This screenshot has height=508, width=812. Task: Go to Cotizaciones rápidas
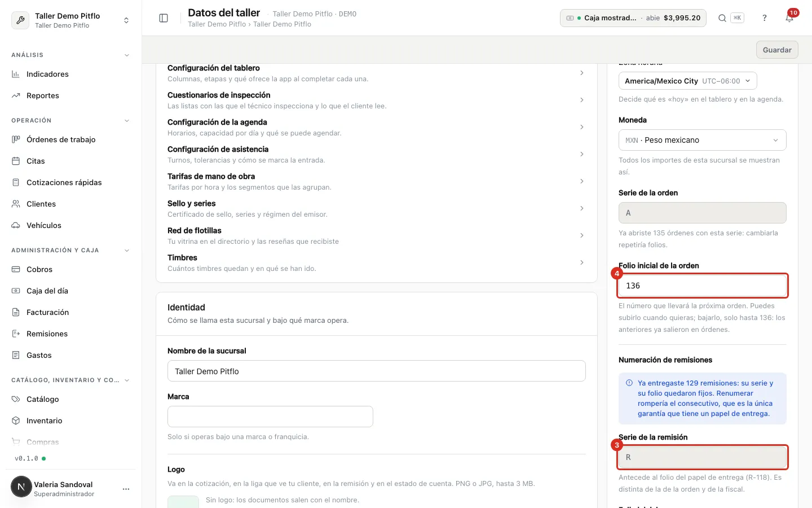(x=71, y=182)
